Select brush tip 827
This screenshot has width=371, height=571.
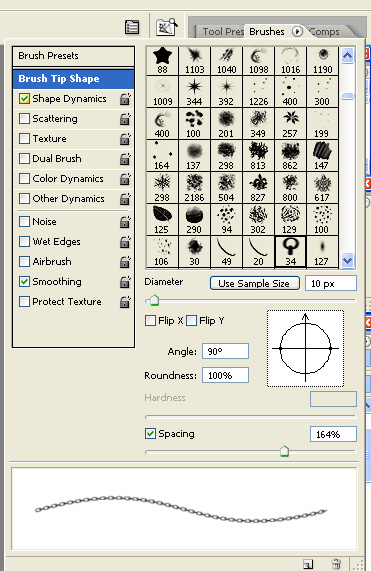pyautogui.click(x=258, y=188)
